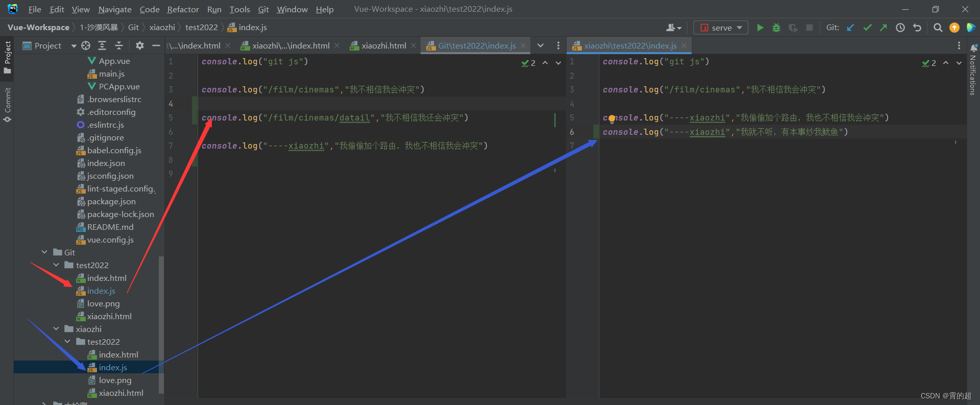
Task: Open vue.config.js in the Project tree
Action: (x=110, y=240)
